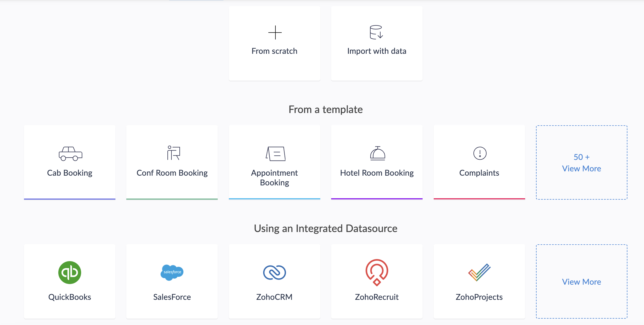Choose the ZohoCRM chain logo
Image resolution: width=644 pixels, height=325 pixels.
coord(274,272)
